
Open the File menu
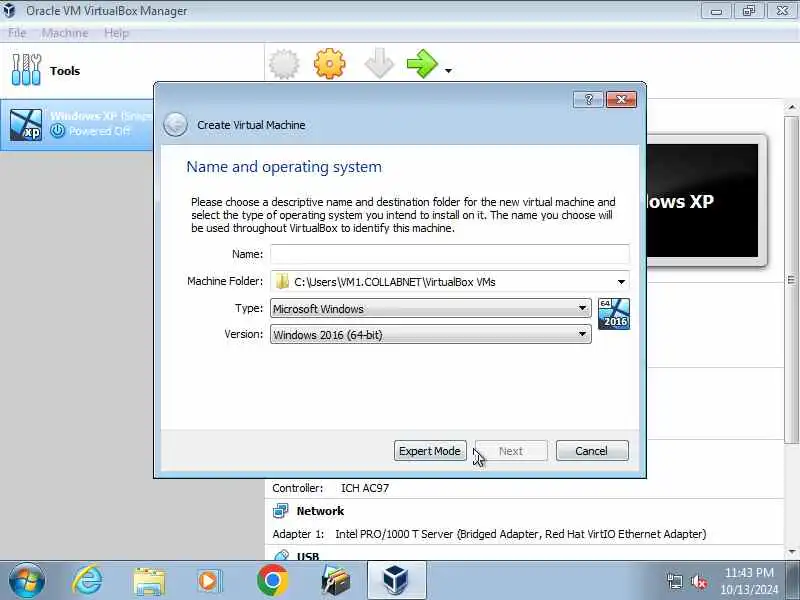click(17, 33)
